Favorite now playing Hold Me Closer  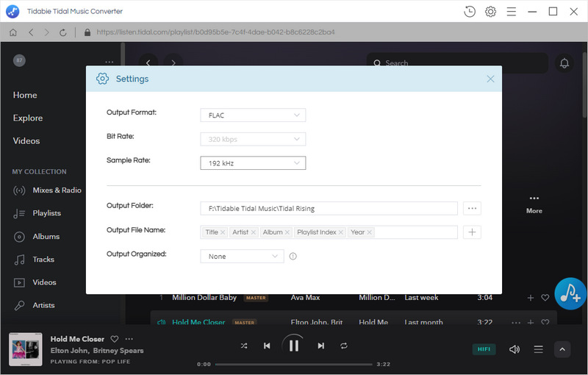coord(115,339)
